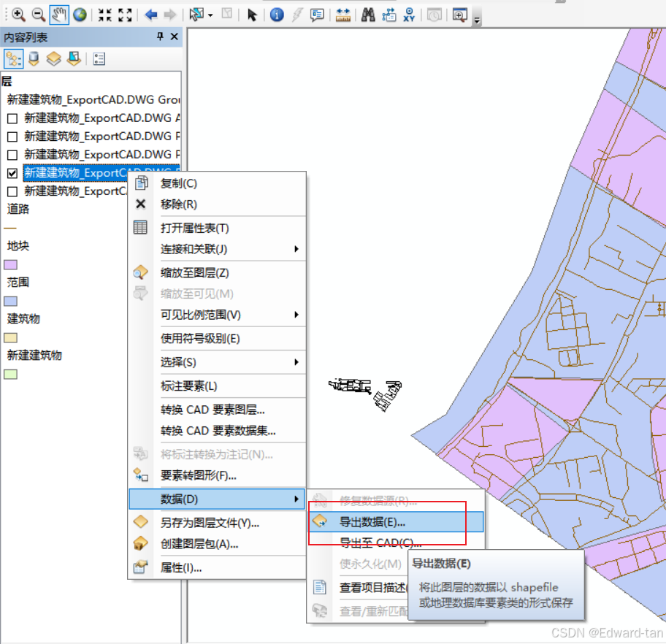Click the green 新建建筑物 symbol swatch
666x644 pixels.
point(11,375)
